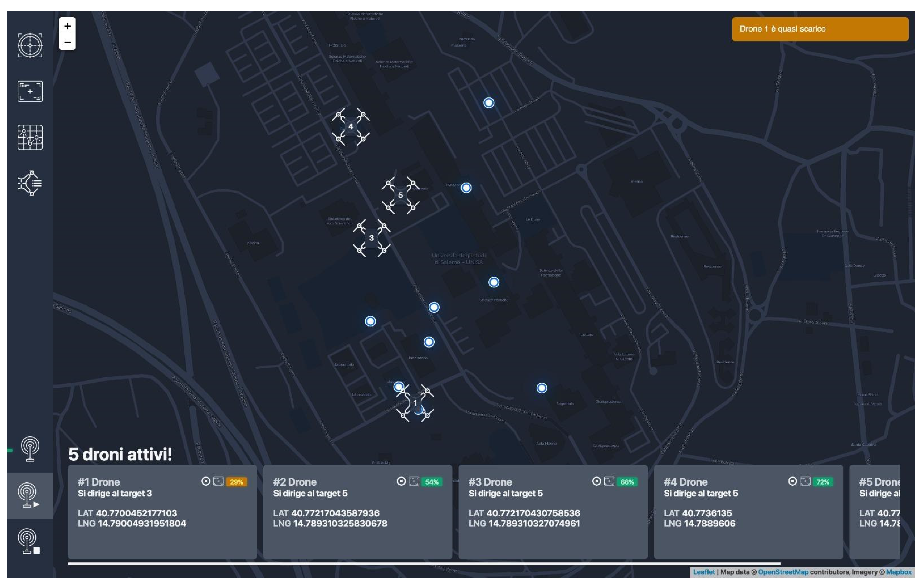The width and height of the screenshot is (924, 587).
Task: Select drone marker number 5 on map
Action: pos(400,195)
